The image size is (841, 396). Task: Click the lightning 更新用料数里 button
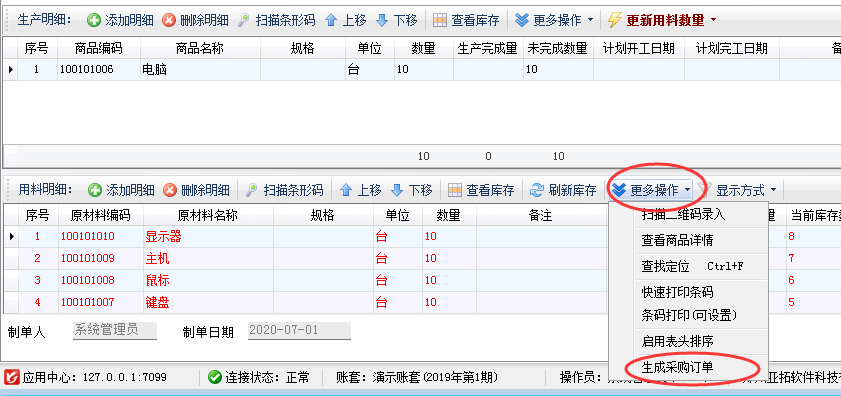(656, 20)
